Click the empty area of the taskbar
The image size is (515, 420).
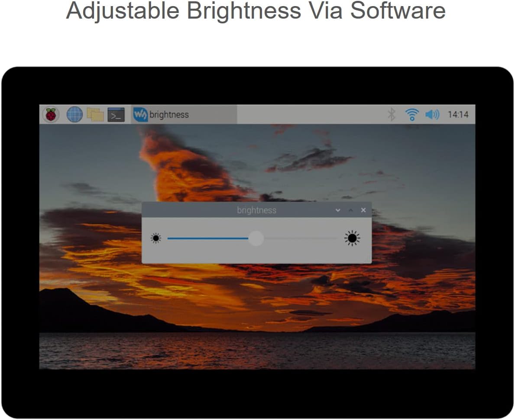pos(312,115)
